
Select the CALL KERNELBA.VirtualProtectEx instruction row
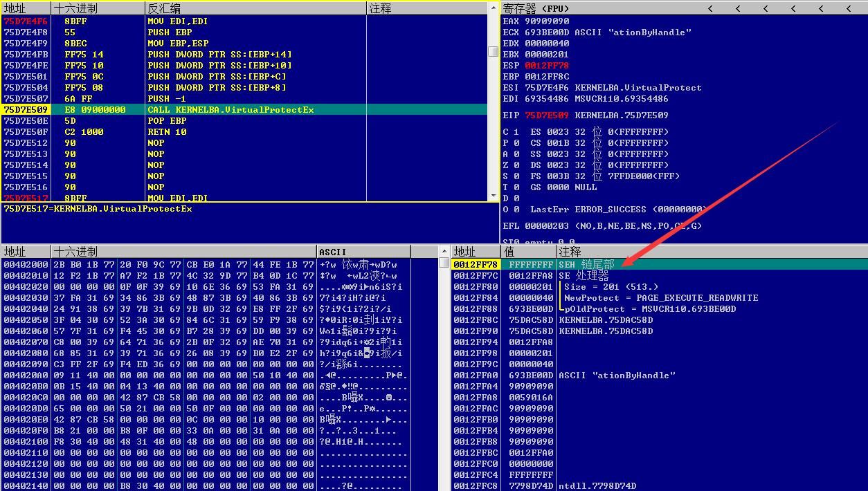(x=250, y=109)
